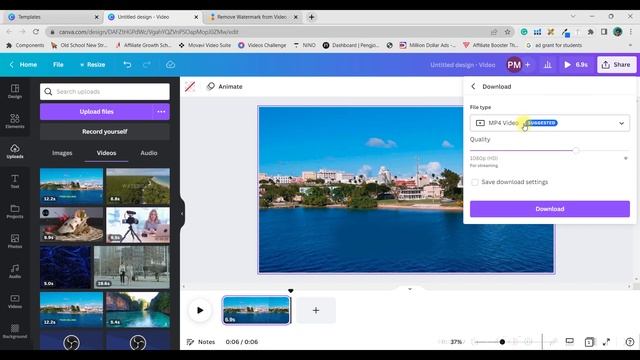Open the File menu
The height and width of the screenshot is (360, 640).
(58, 64)
